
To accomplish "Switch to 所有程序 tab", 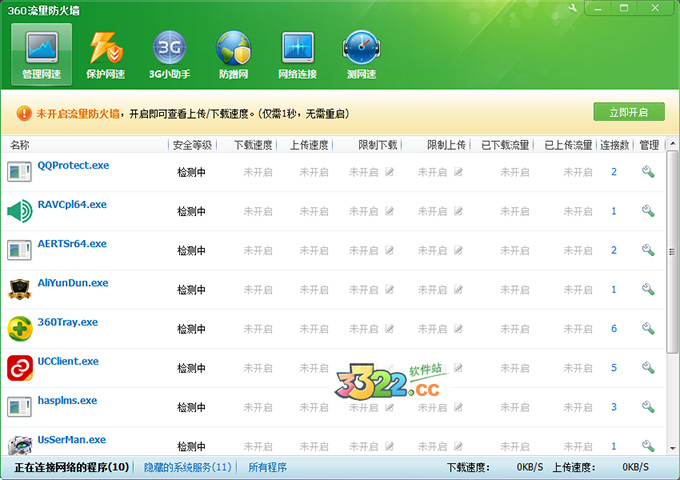I will click(267, 467).
